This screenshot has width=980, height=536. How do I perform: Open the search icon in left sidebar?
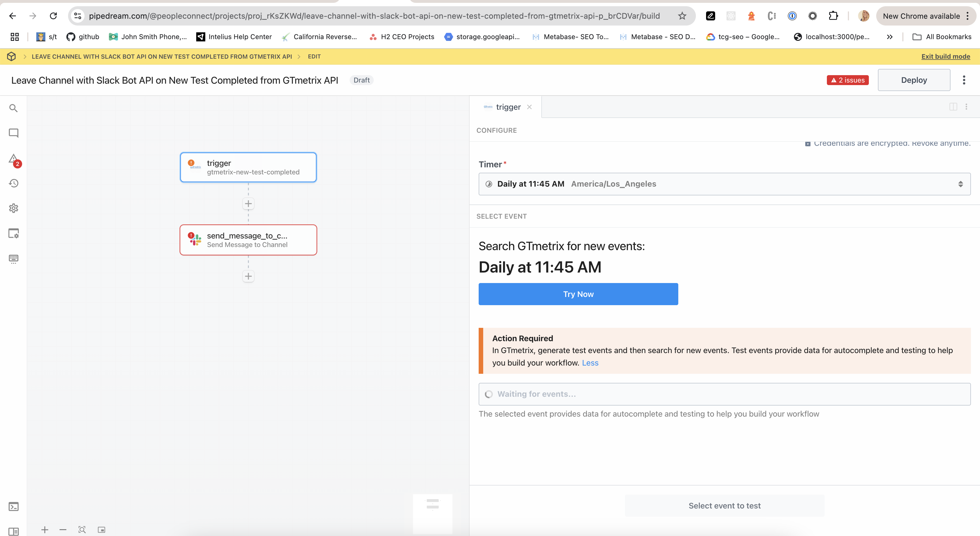[13, 108]
